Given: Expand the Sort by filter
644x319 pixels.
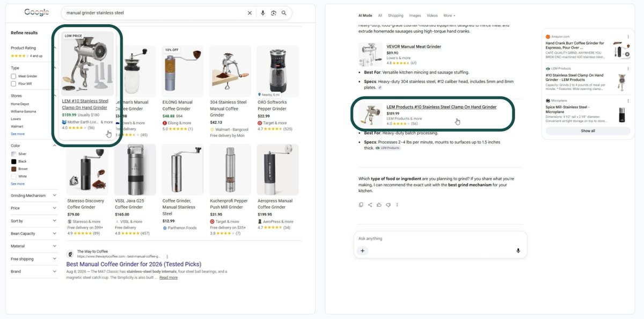Looking at the screenshot, I should tap(34, 221).
